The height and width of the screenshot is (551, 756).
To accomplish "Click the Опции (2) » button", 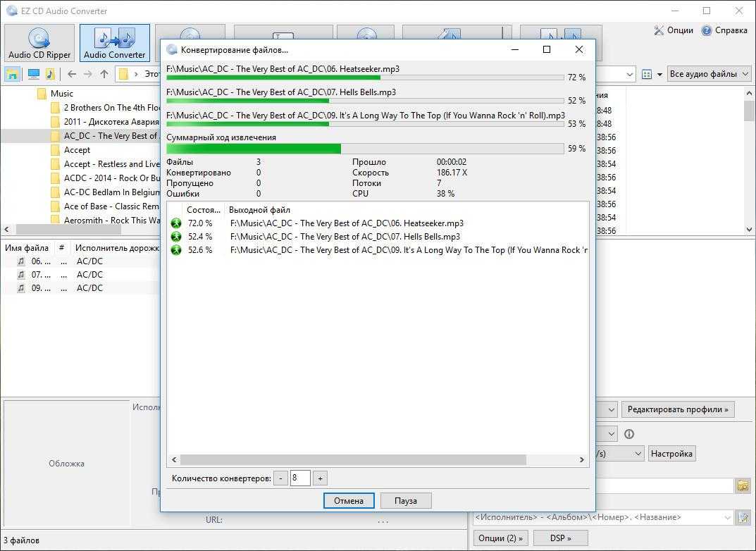I will click(x=500, y=538).
